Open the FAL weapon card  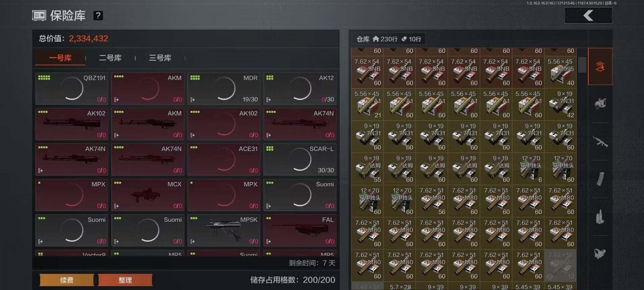coord(300,230)
